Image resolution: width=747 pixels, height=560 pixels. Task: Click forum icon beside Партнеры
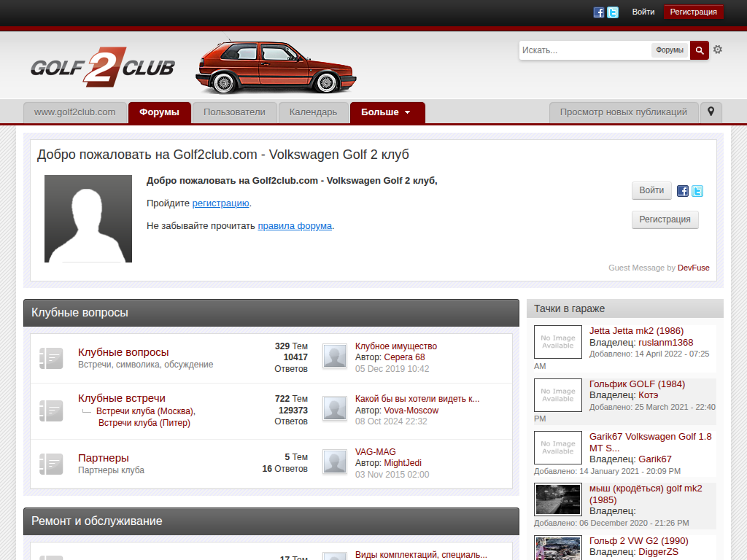[52, 464]
